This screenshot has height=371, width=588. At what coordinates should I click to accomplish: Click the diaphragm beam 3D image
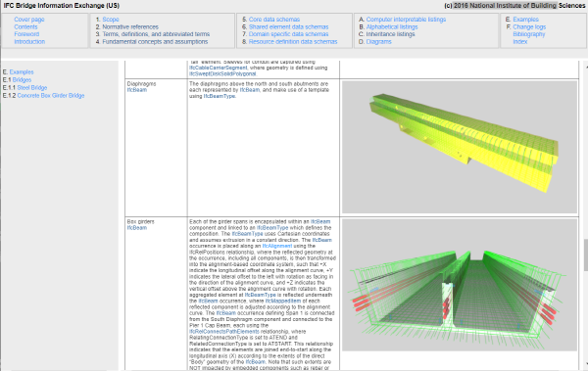tap(460, 147)
